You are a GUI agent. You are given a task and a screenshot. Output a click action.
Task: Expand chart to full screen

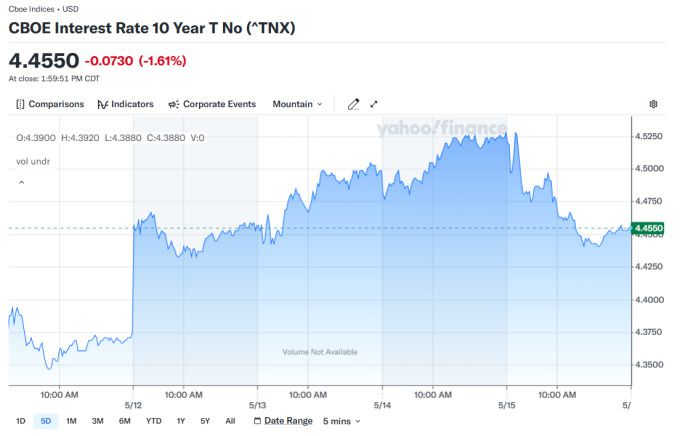[374, 104]
